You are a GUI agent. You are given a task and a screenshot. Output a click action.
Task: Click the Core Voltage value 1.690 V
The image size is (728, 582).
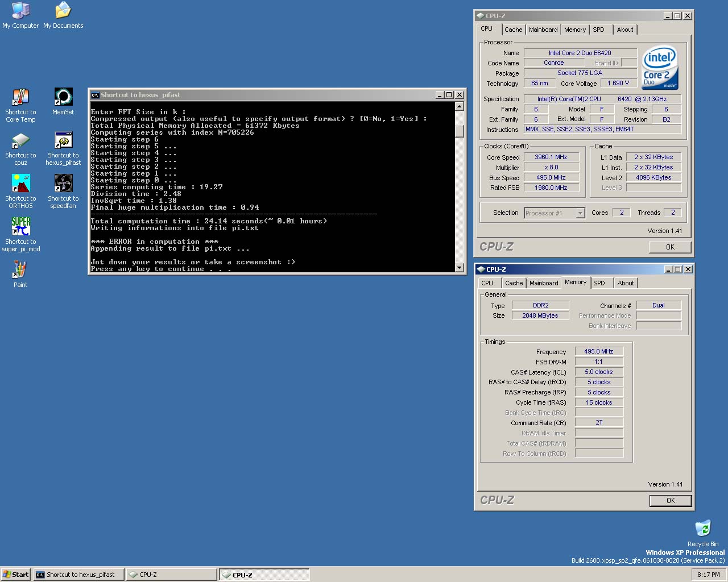618,83
